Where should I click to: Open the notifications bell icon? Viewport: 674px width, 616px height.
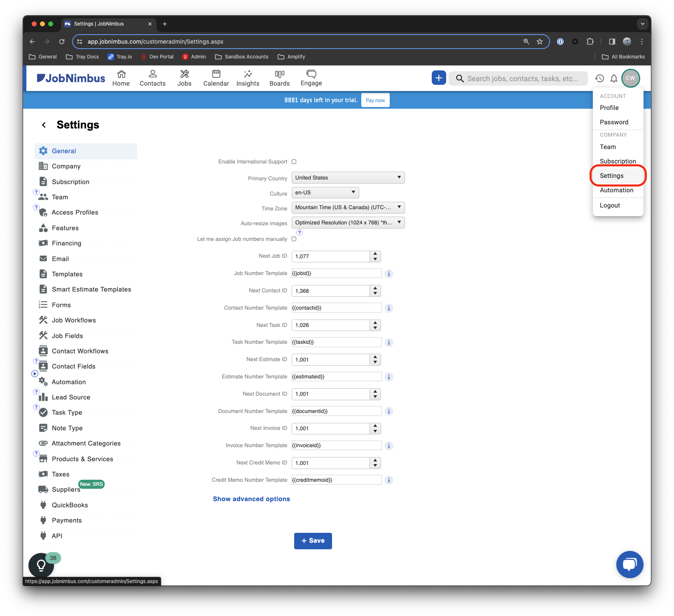[614, 78]
